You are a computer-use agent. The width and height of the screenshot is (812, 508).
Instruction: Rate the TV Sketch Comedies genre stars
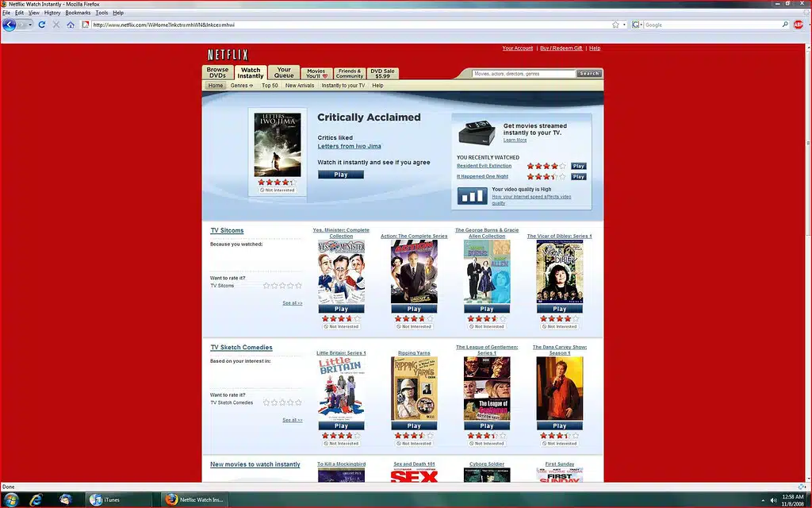pyautogui.click(x=282, y=402)
